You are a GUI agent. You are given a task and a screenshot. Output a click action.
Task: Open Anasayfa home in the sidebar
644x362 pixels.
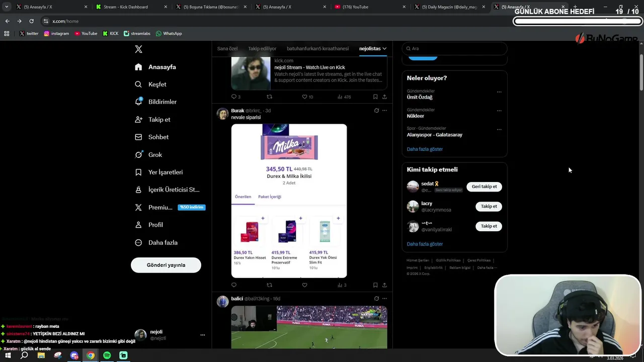click(155, 67)
